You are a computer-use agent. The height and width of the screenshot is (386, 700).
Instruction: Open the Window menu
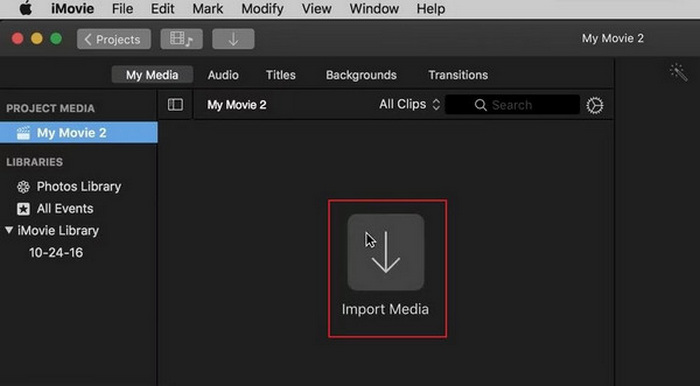(374, 8)
